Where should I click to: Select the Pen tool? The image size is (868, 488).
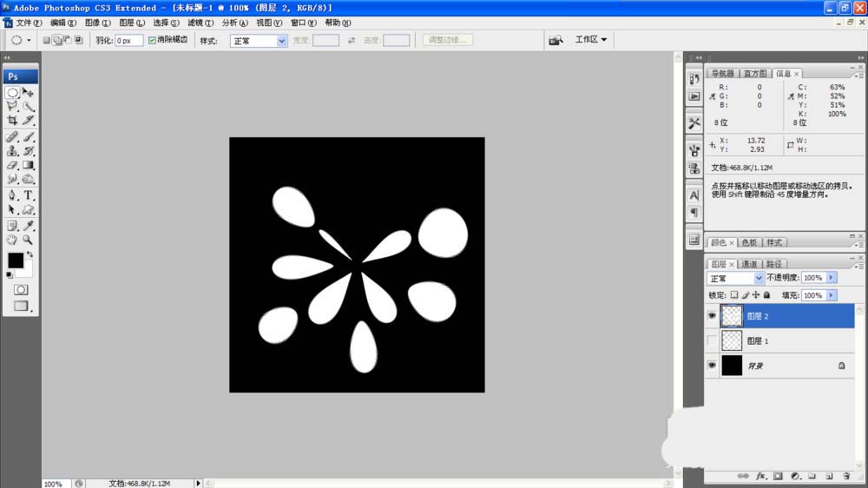(12, 195)
